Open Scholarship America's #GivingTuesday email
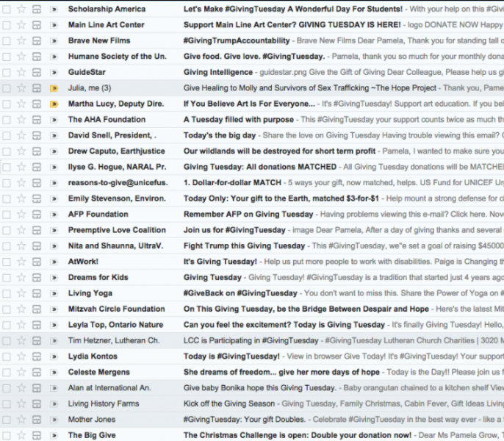This screenshot has width=504, height=441. (x=293, y=9)
